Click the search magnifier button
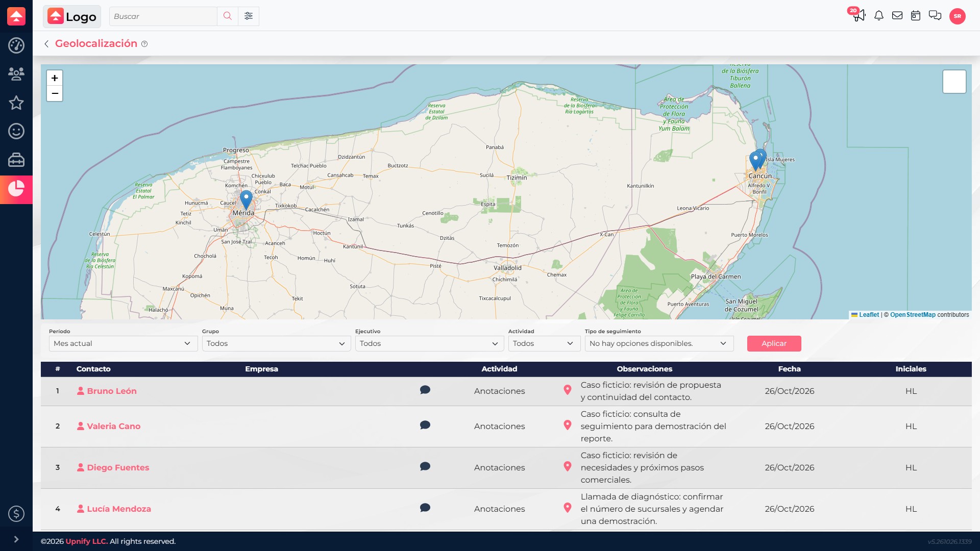Image resolution: width=980 pixels, height=551 pixels. pyautogui.click(x=228, y=16)
